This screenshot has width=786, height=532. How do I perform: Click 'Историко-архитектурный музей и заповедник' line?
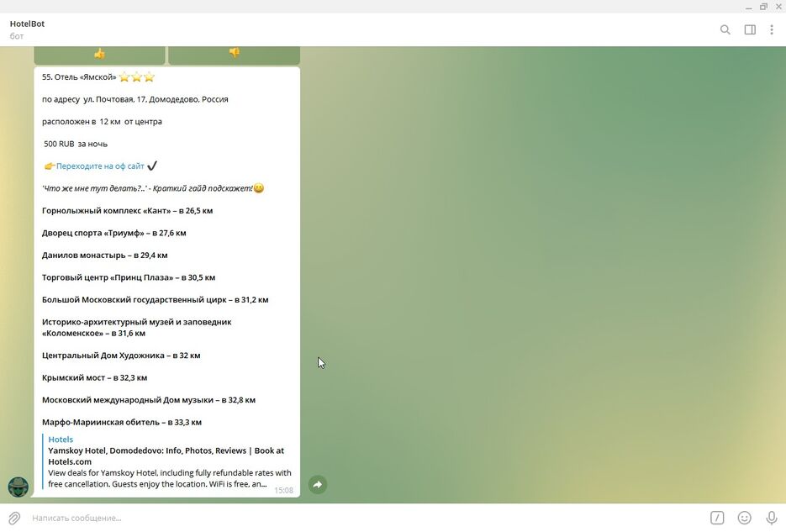[137, 328]
